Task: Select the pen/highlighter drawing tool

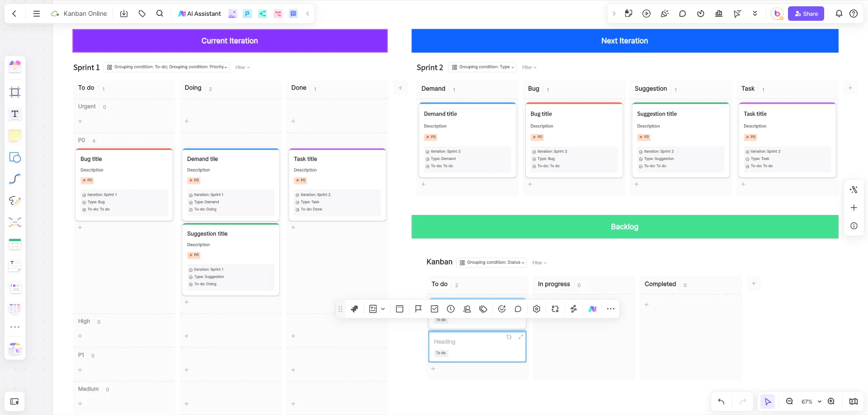Action: tap(15, 201)
